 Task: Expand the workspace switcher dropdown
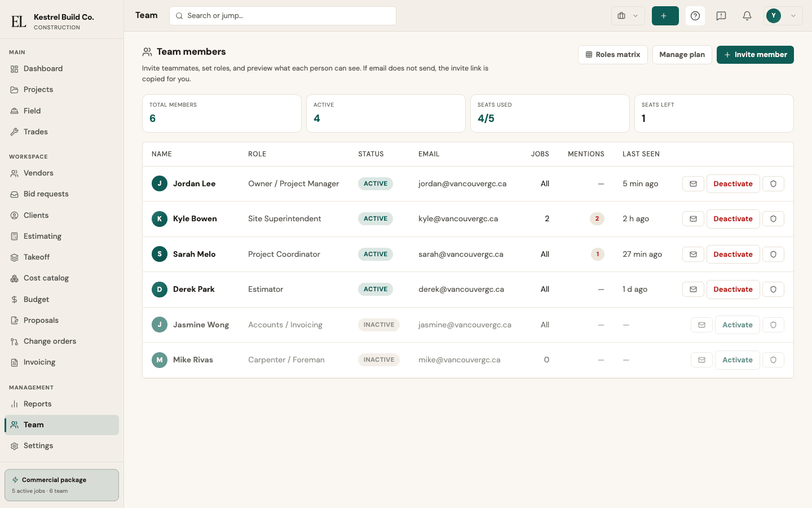coord(628,16)
